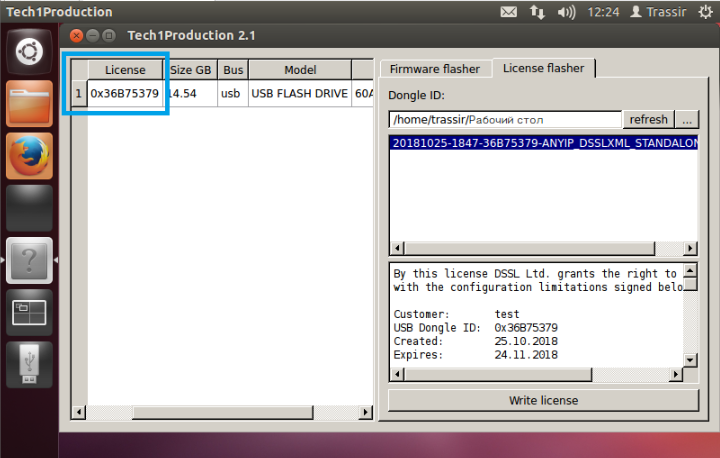Click device table's right scroll arrow
The image size is (720, 458).
click(366, 412)
